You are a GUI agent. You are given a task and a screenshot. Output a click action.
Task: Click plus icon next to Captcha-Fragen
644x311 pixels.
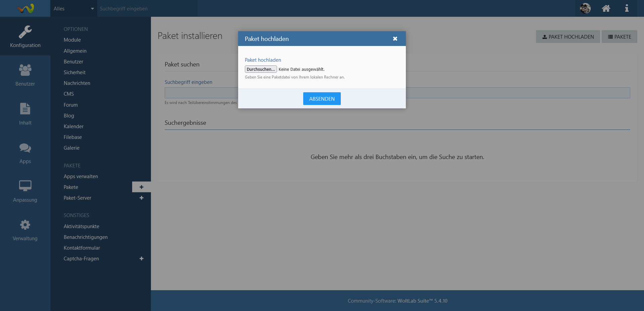point(142,259)
